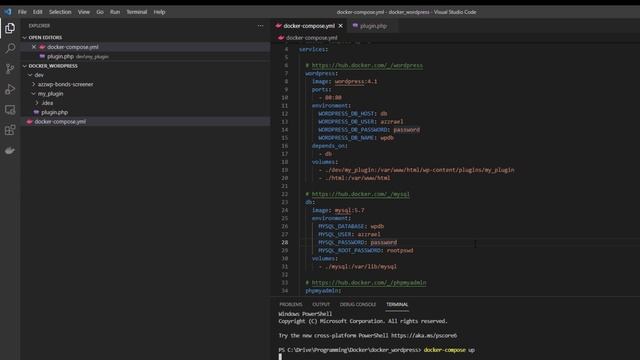Follow the hub.docker.com mysql link

click(x=360, y=194)
